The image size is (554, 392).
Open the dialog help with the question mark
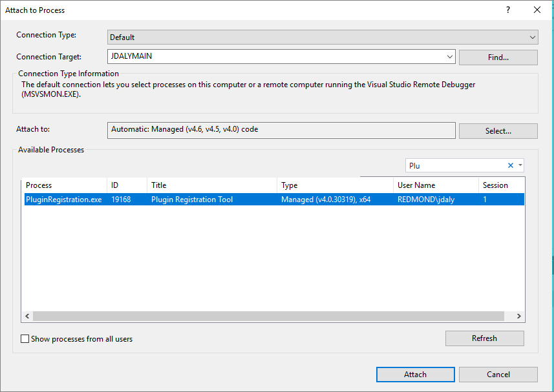[x=508, y=10]
